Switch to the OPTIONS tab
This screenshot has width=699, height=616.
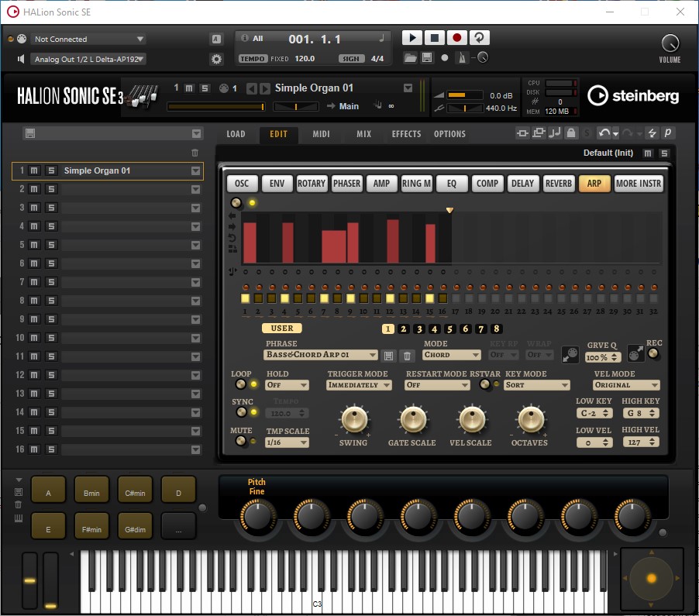pyautogui.click(x=449, y=134)
